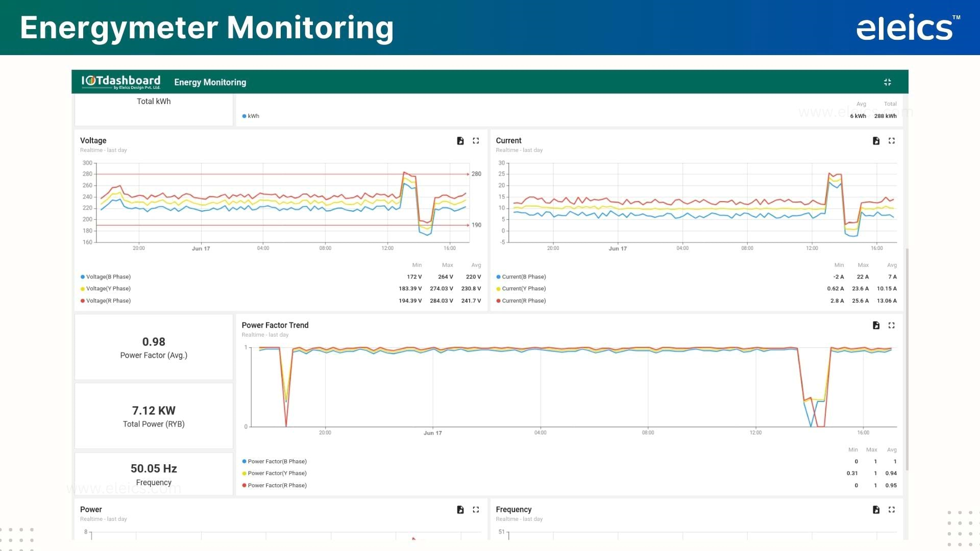Click the Voltage widget title
Viewport: 980px width, 551px height.
(x=93, y=141)
